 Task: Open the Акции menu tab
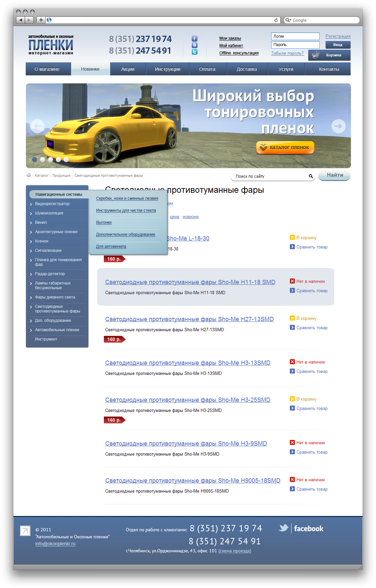coord(128,69)
